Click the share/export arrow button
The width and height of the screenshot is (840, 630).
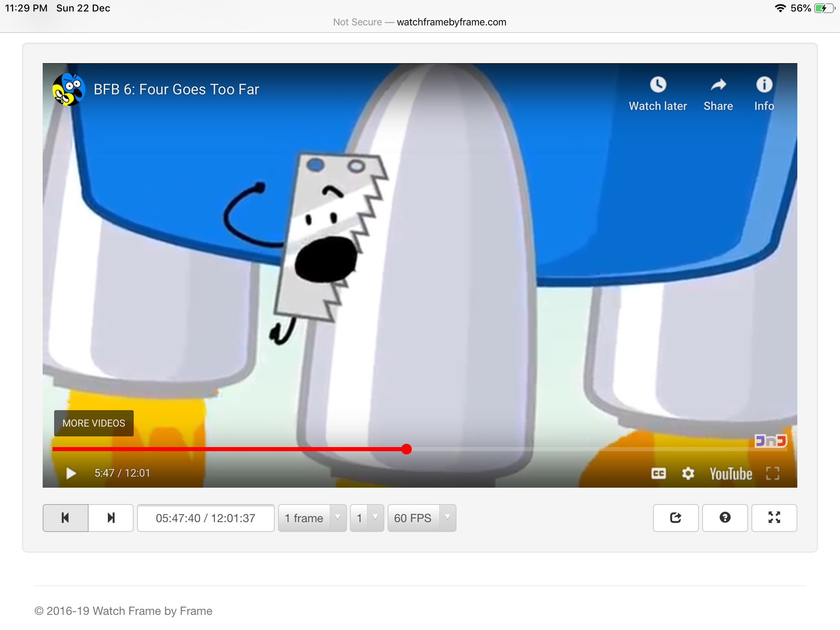coord(676,518)
